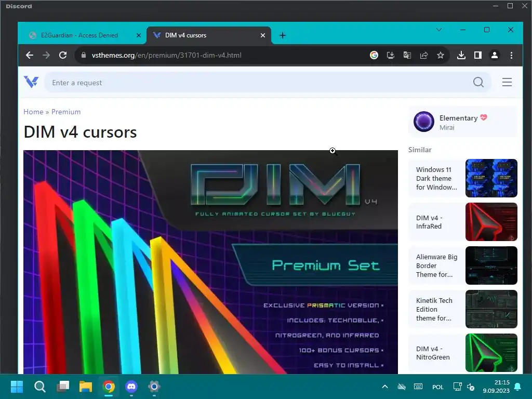
Task: Open Chrome three-dot menu
Action: (511, 55)
